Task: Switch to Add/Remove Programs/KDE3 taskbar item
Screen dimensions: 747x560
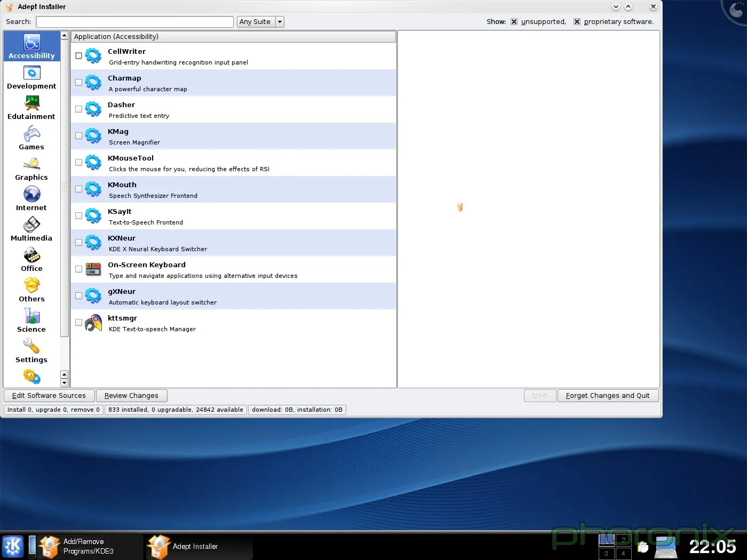Action: pyautogui.click(x=91, y=547)
